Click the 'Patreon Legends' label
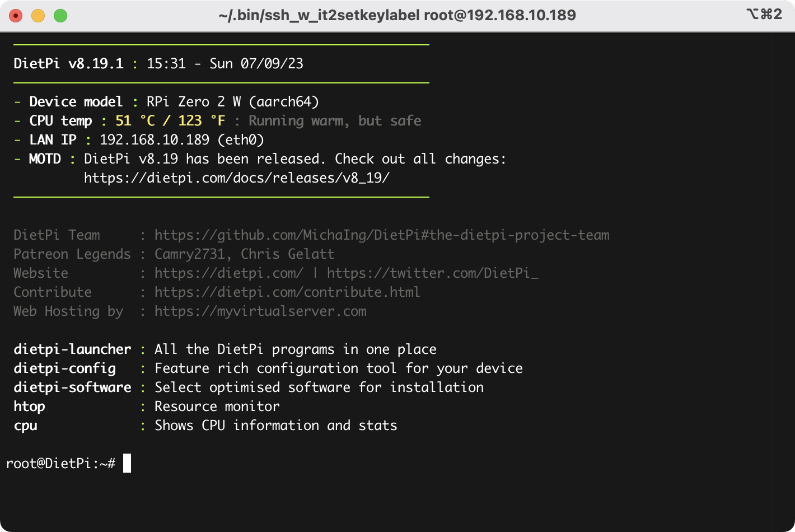Viewport: 795px width, 532px height. coord(72,254)
